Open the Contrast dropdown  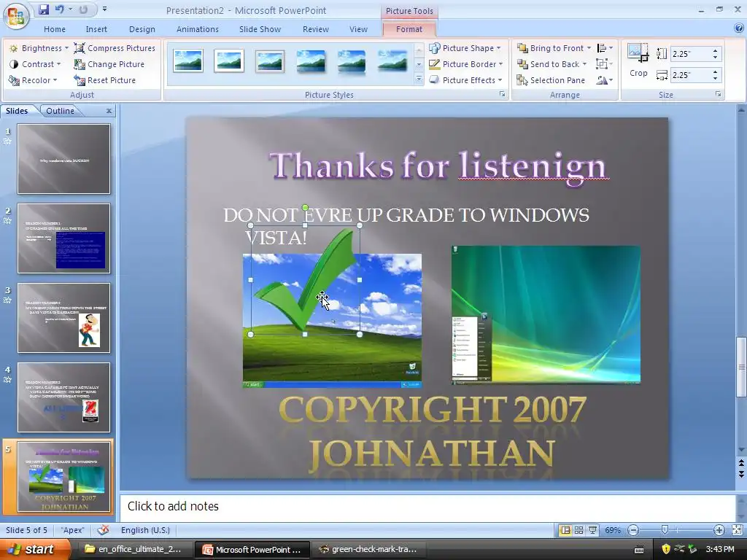[35, 64]
